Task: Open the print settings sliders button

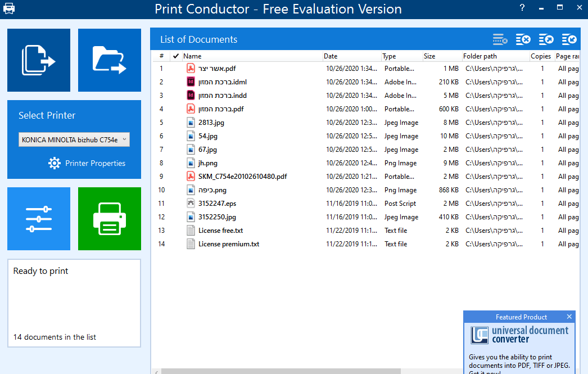Action: [x=39, y=219]
